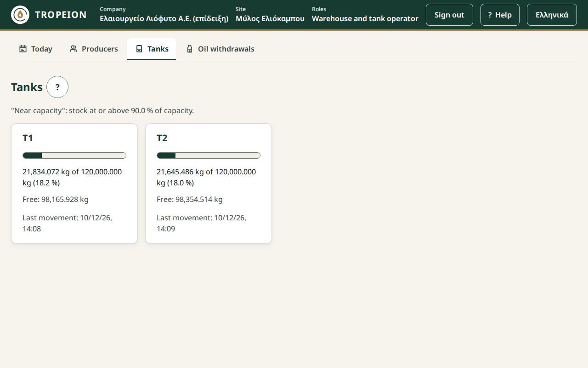The width and height of the screenshot is (588, 368).
Task: Click the calendar icon beside Today
Action: 23,49
